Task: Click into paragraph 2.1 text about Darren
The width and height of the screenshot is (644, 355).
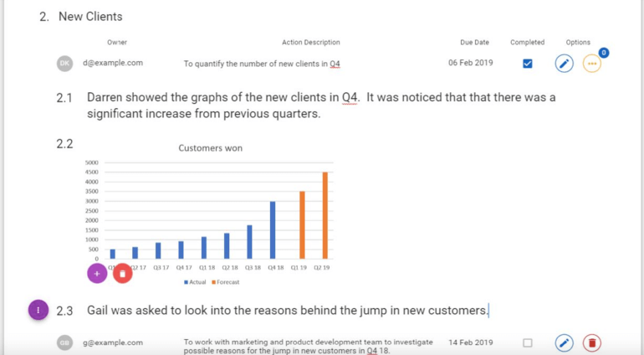Action: [321, 105]
